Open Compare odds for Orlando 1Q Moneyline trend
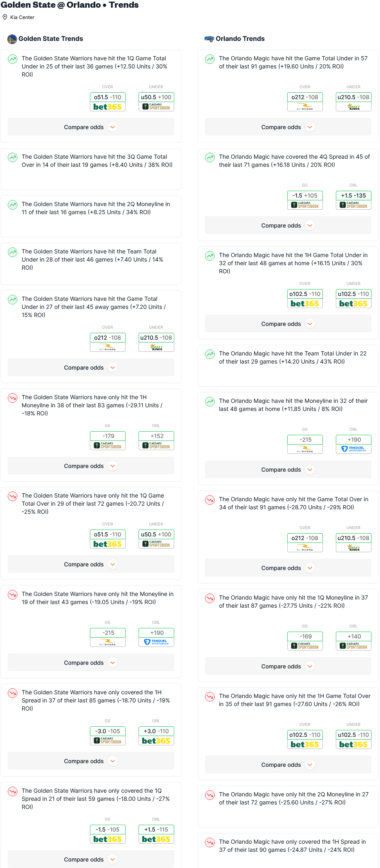This screenshot has width=380, height=868. (288, 666)
